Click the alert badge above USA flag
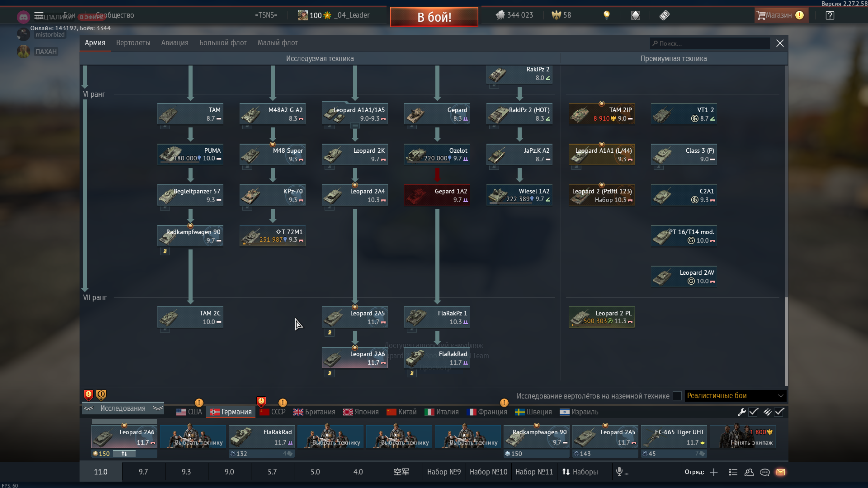Viewport: 868px width, 488px height. pos(199,403)
